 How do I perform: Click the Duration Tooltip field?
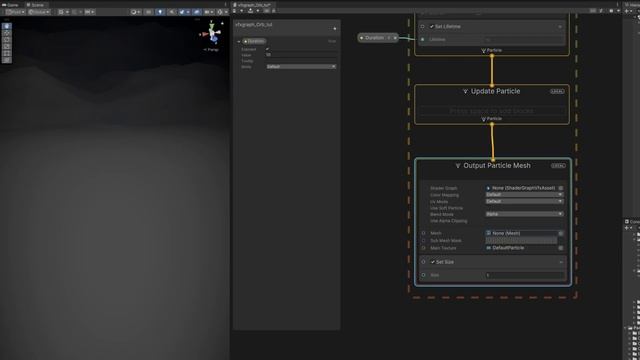[x=301, y=60]
